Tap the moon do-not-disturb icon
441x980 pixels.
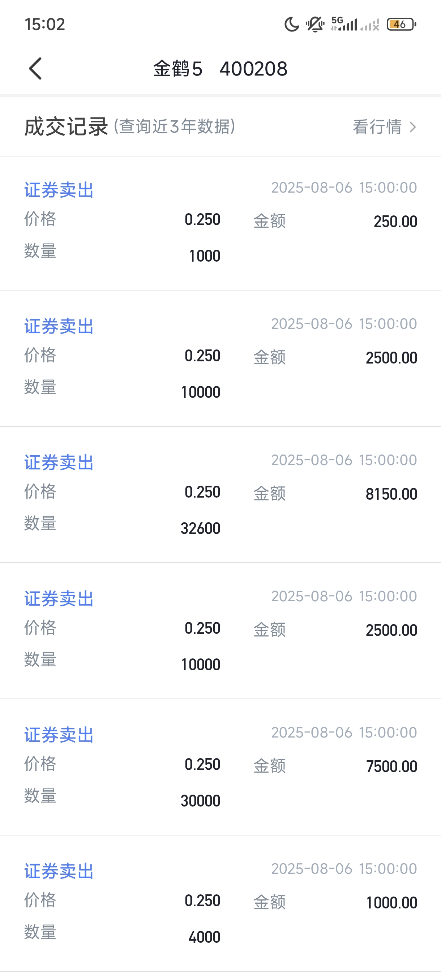click(x=291, y=24)
